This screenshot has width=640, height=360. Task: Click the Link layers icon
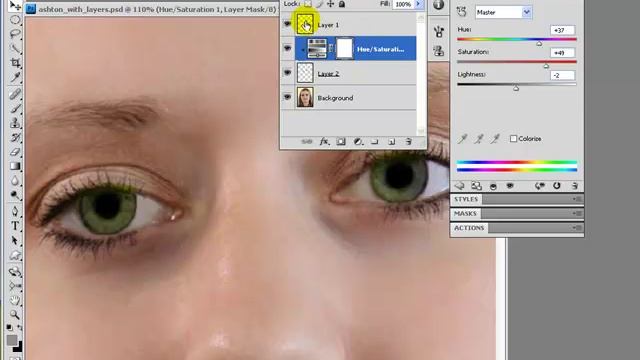click(x=307, y=142)
